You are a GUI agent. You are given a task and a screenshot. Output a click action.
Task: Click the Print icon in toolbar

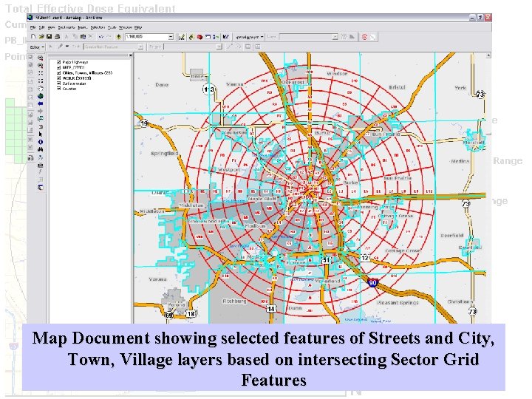58,37
